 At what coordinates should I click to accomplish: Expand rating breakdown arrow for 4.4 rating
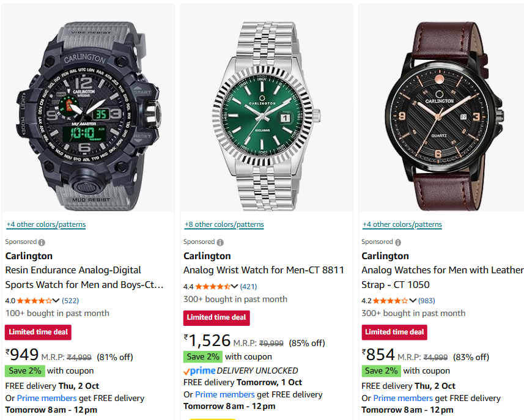pyautogui.click(x=234, y=286)
